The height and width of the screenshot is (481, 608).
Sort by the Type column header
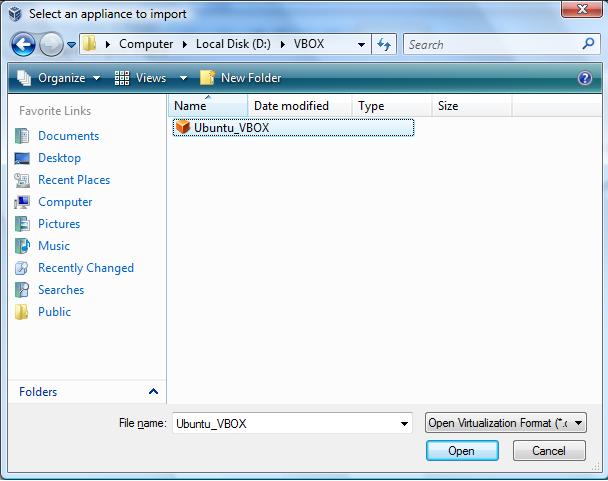point(392,106)
